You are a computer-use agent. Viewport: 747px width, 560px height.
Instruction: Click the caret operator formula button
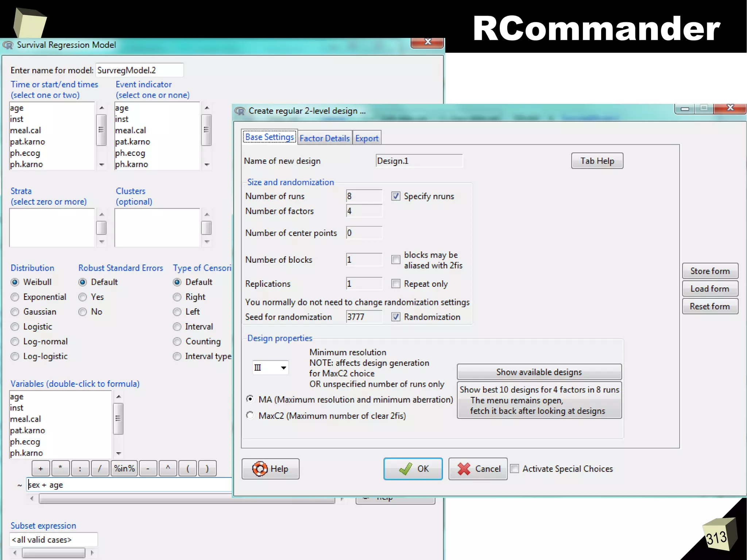(x=168, y=468)
